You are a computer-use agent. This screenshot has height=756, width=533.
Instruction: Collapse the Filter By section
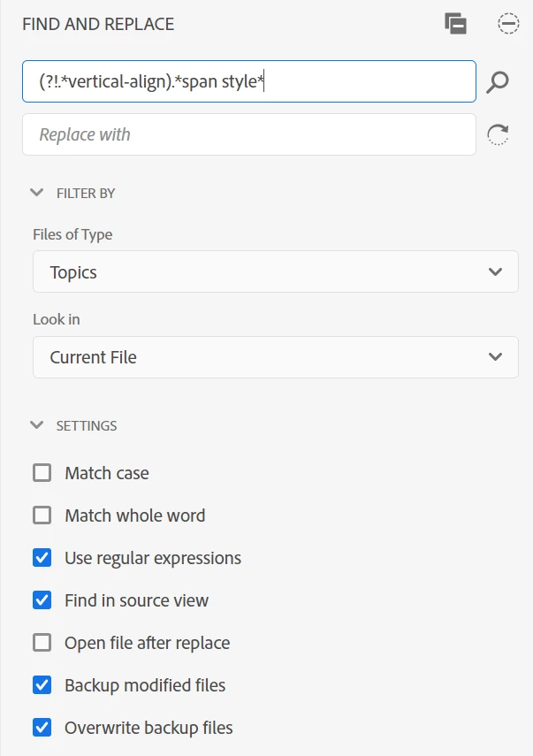pos(37,193)
